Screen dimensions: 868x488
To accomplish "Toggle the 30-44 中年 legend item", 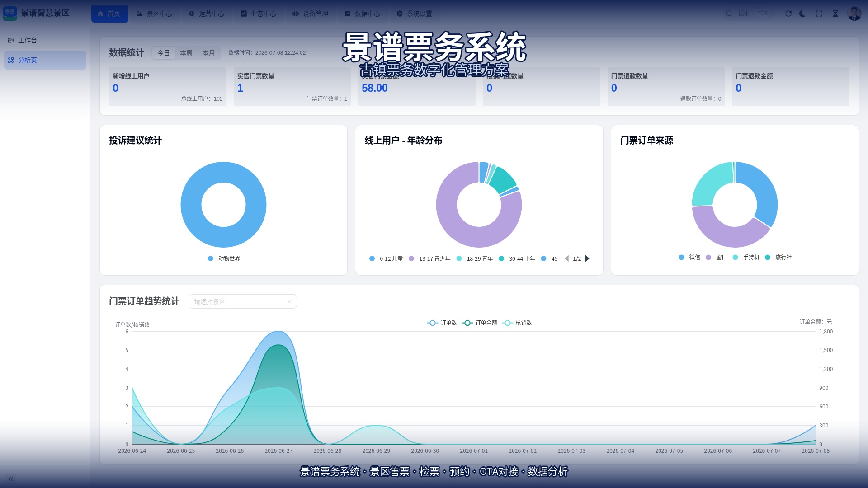I will 517,258.
